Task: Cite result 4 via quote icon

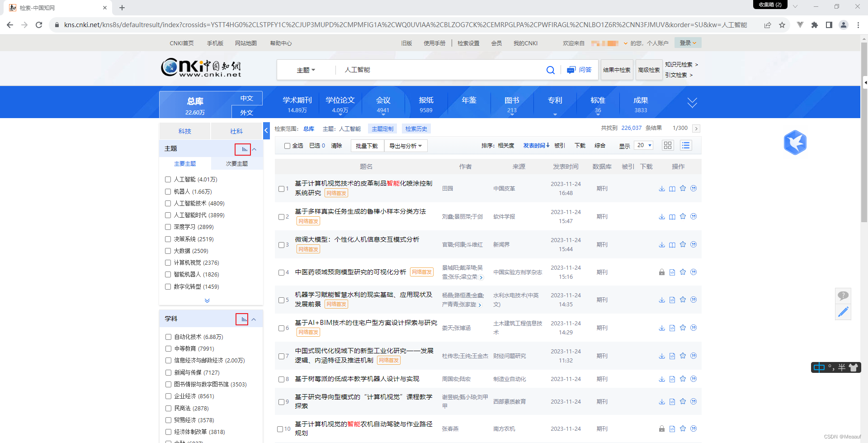Action: coord(693,272)
